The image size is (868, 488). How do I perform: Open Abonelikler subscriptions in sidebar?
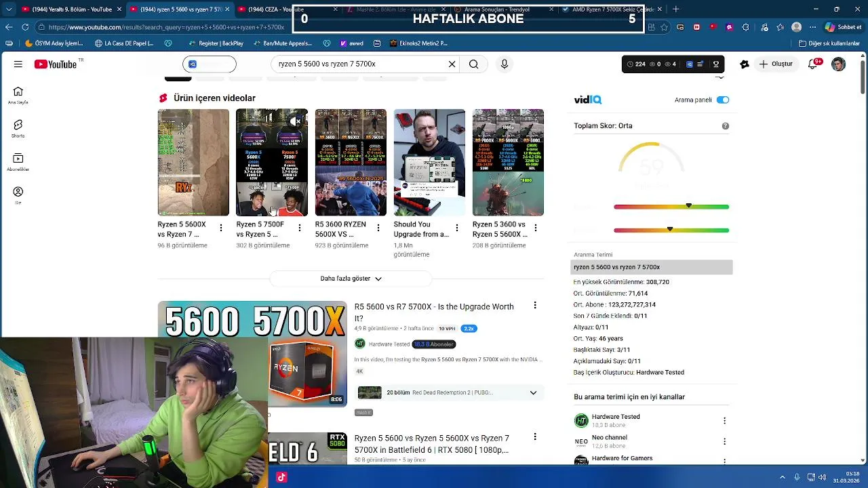tap(18, 162)
